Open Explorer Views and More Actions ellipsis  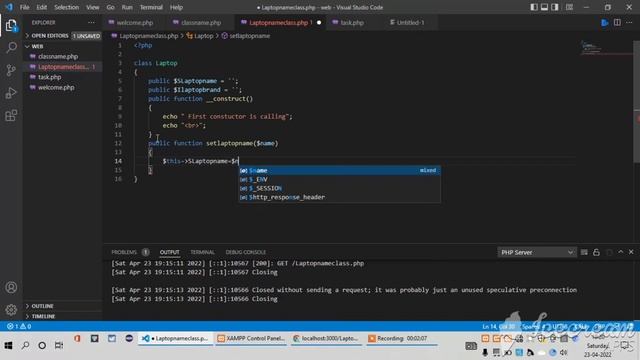(x=91, y=22)
